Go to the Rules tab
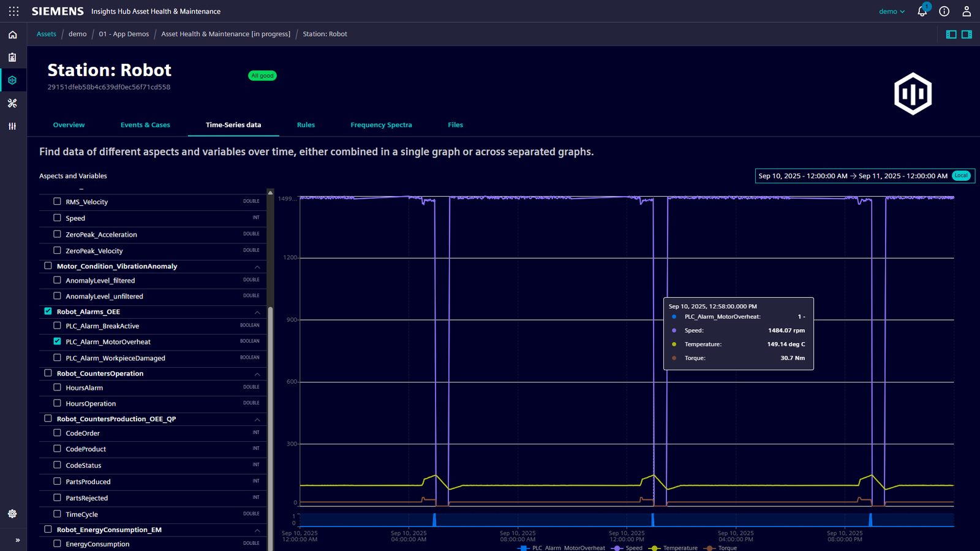 (x=306, y=125)
